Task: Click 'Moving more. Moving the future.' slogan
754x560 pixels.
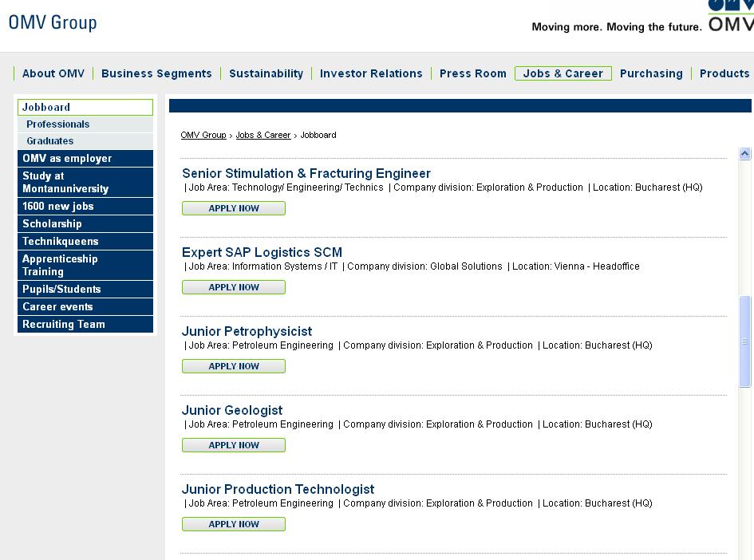Action: (617, 27)
